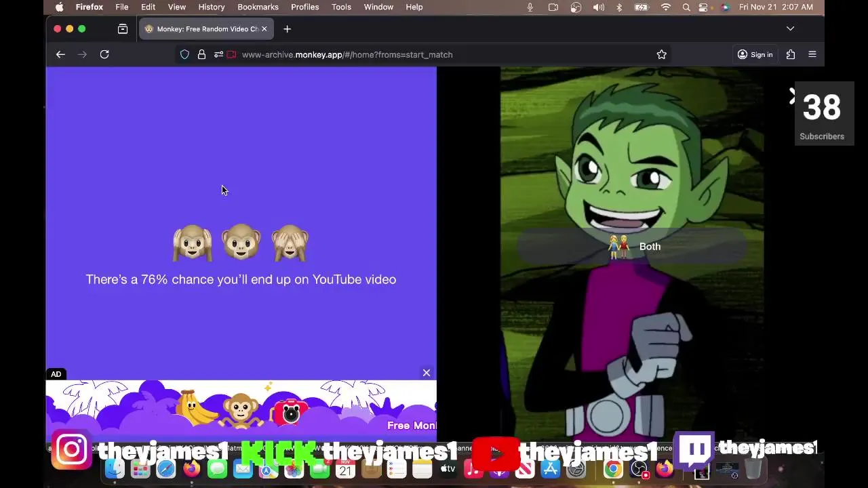This screenshot has height=488, width=868.
Task: Select the Monkey: Free Random Video Chat tab
Action: pyautogui.click(x=207, y=29)
